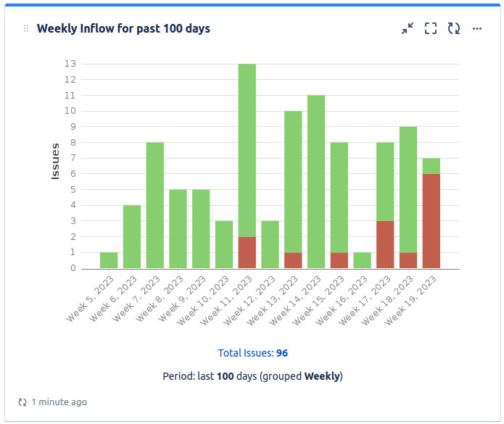The width and height of the screenshot is (504, 424).
Task: Click the Week 9 green bar
Action: click(x=201, y=229)
